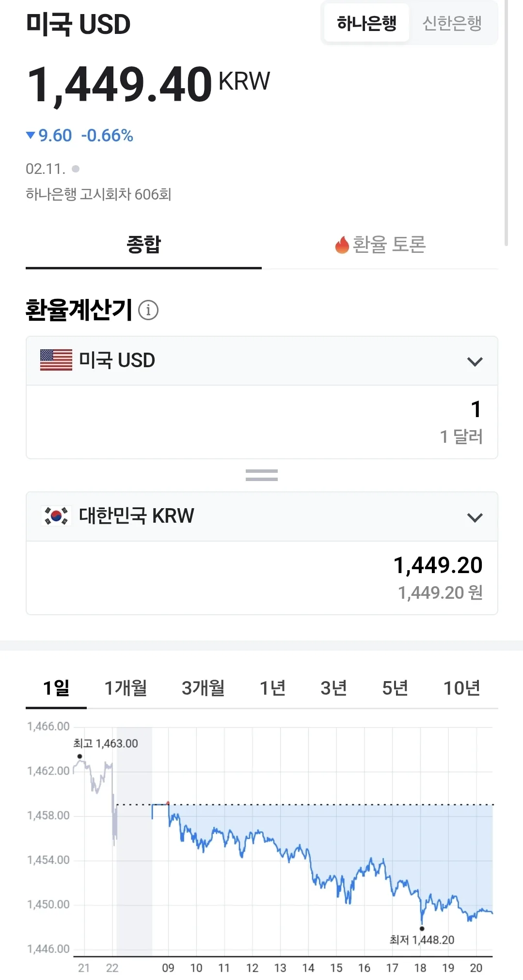Edit the USD amount input field
The height and width of the screenshot is (980, 523).
[x=262, y=422]
